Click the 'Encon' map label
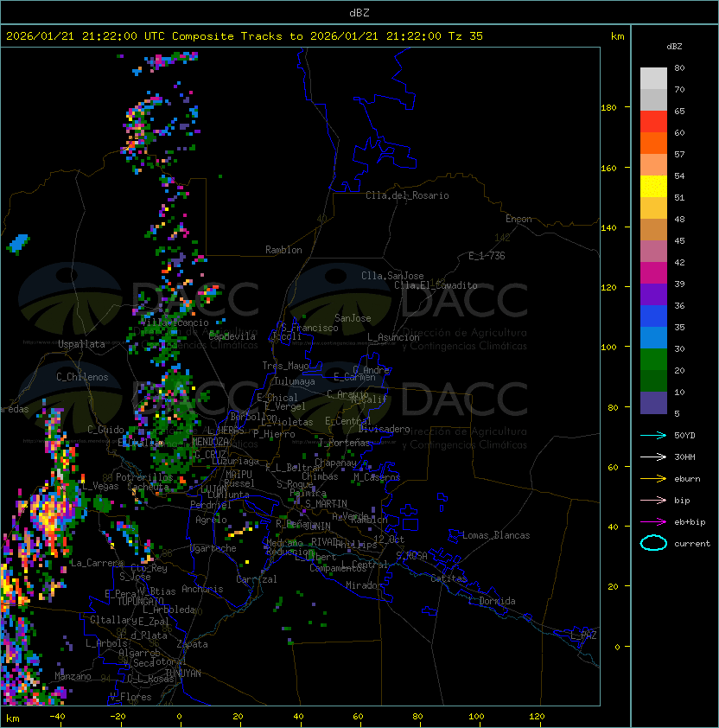 coord(519,219)
